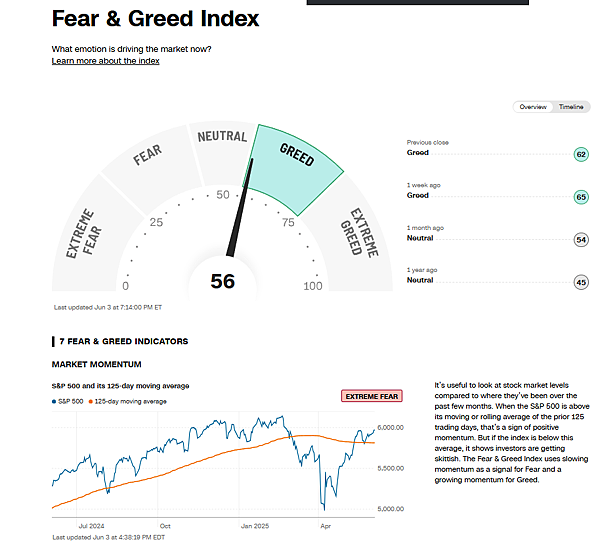Click the Extreme Fear indicator badge
Screen dimensions: 600x548
[372, 397]
